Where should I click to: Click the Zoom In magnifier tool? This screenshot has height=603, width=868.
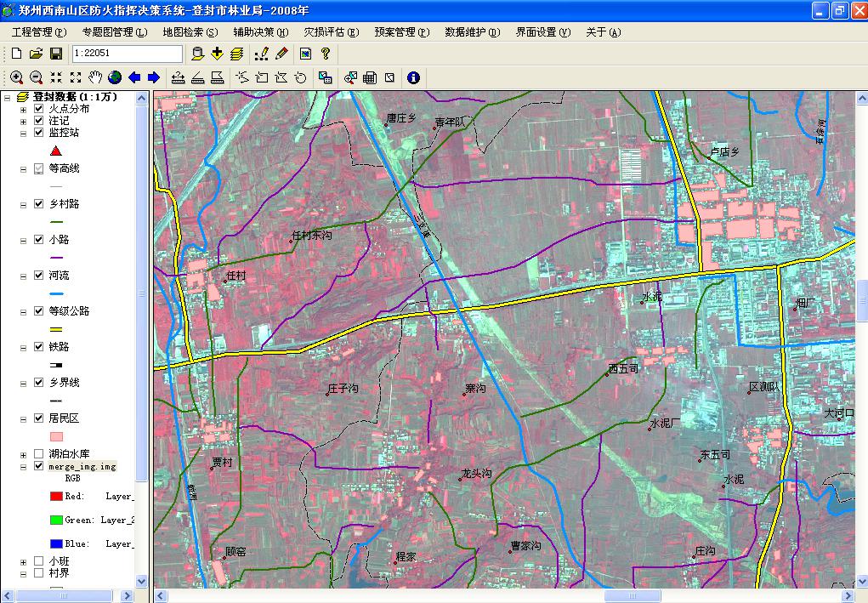click(16, 77)
